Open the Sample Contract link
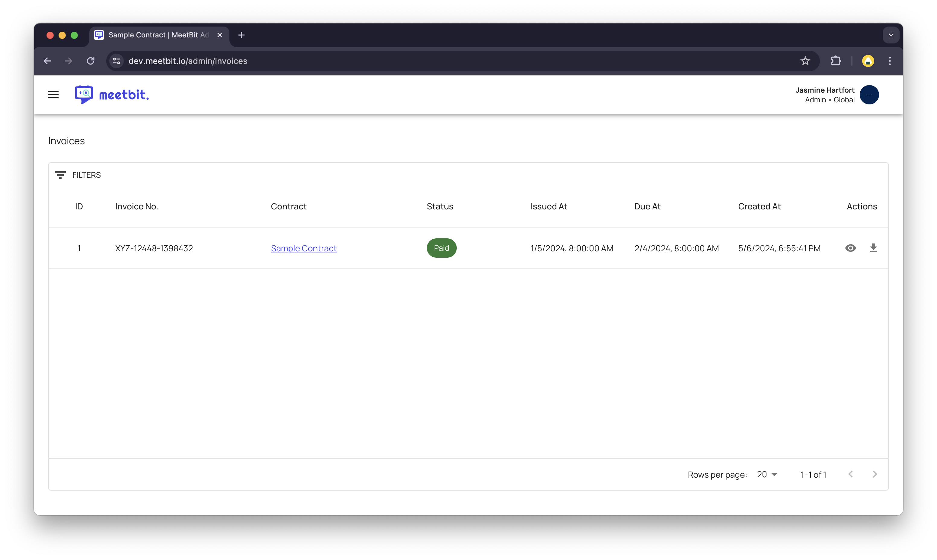This screenshot has height=560, width=937. pyautogui.click(x=303, y=248)
